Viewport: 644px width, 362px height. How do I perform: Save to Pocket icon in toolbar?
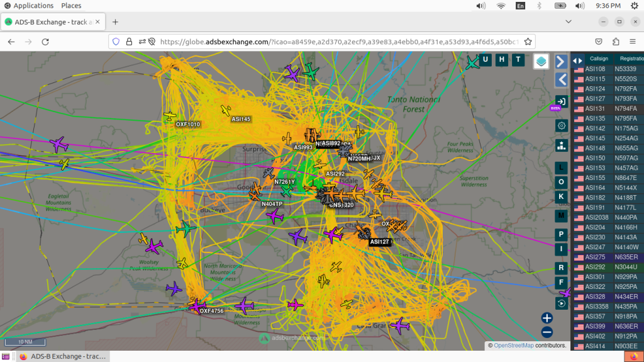click(599, 42)
